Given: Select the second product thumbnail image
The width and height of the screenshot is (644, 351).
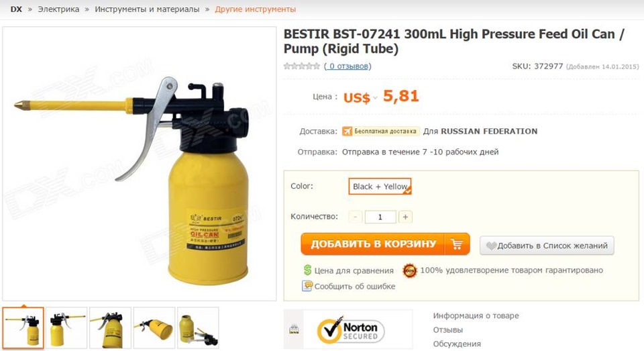Looking at the screenshot, I should point(66,328).
